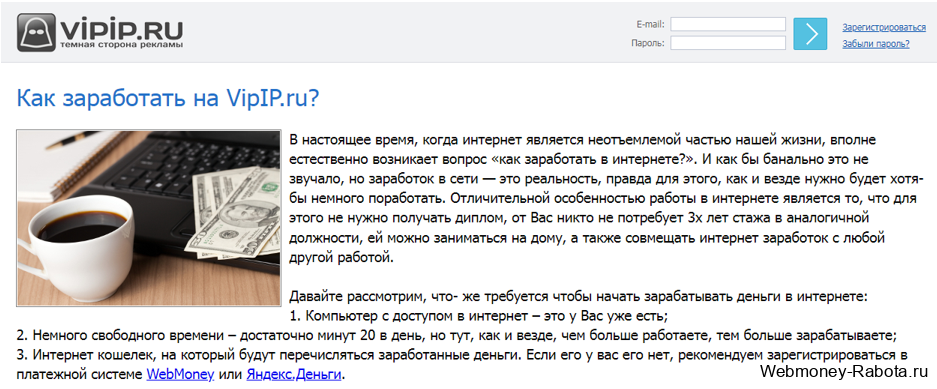Screen dimensions: 937x389
Task: Click the text другой работой.
Action: tap(342, 259)
